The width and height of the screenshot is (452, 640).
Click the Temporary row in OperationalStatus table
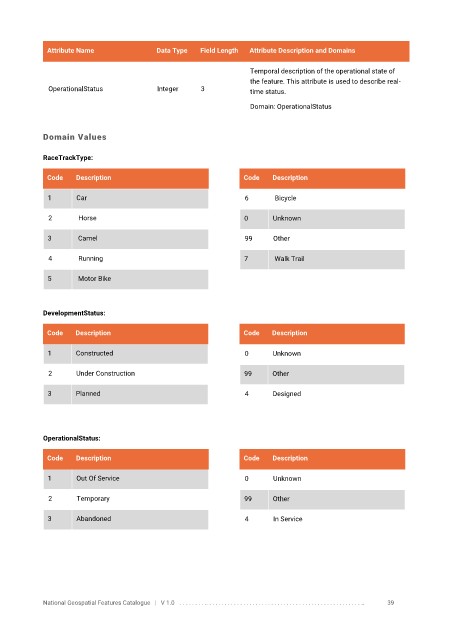point(126,499)
